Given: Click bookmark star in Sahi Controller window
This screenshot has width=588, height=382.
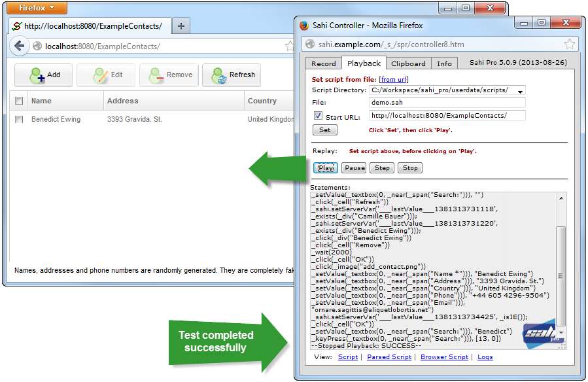Looking at the screenshot, I should [x=569, y=44].
